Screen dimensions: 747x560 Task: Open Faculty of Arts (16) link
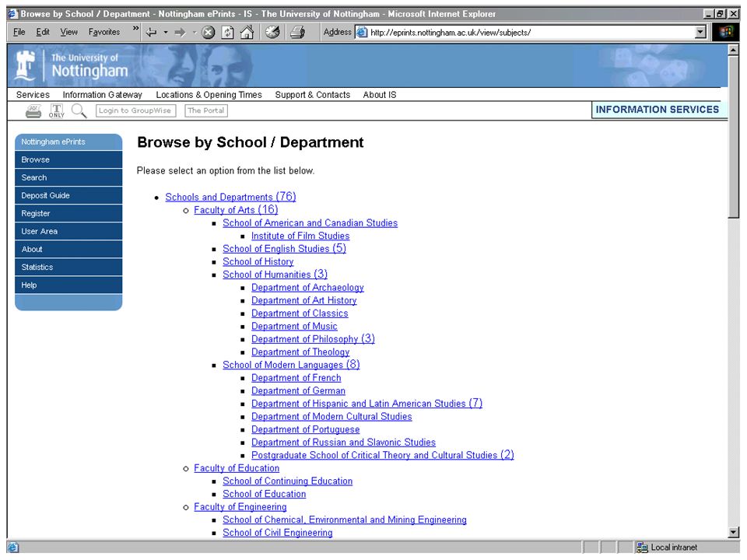coord(236,209)
